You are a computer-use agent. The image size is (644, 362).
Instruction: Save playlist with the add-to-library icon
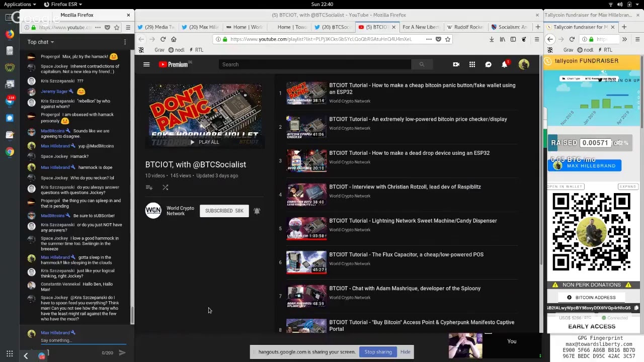(x=149, y=188)
